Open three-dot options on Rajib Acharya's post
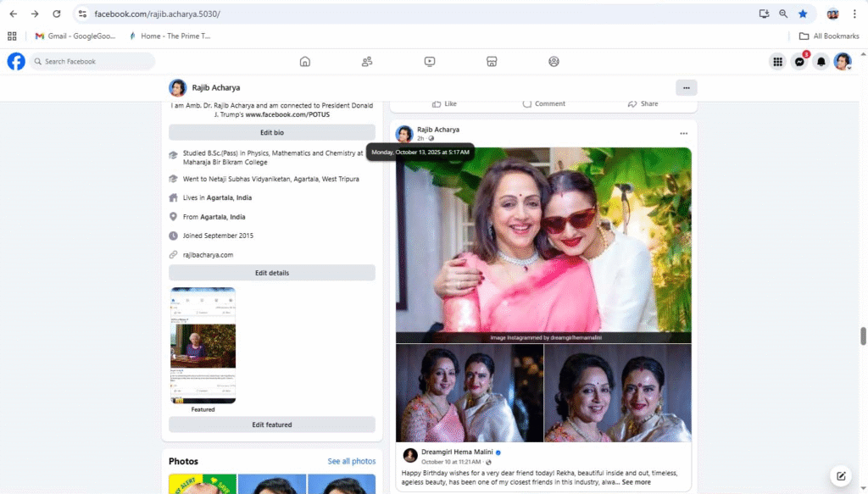Screen dimensions: 868x494 point(683,133)
